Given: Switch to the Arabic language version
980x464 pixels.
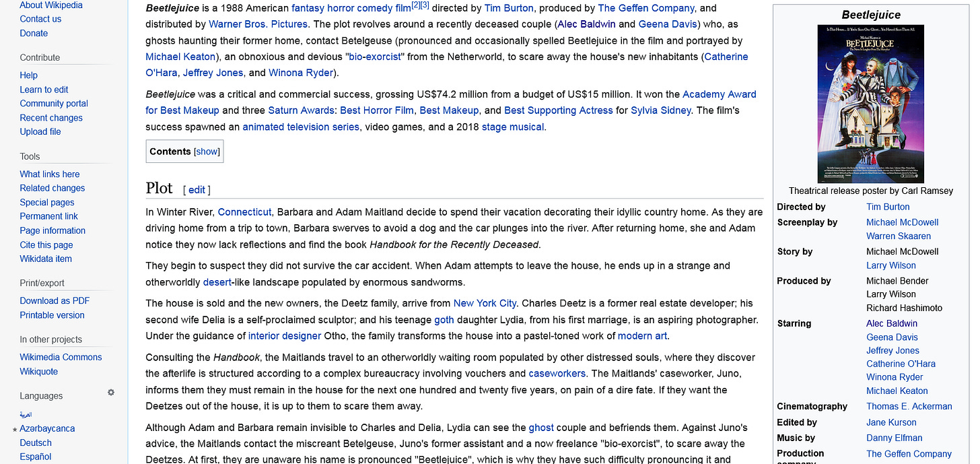Looking at the screenshot, I should click(x=26, y=415).
